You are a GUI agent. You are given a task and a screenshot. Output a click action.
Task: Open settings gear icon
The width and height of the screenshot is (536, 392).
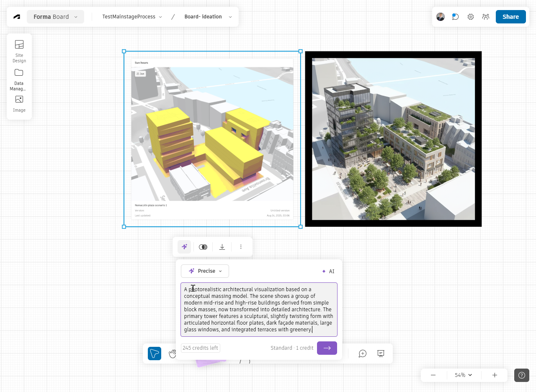[471, 17]
